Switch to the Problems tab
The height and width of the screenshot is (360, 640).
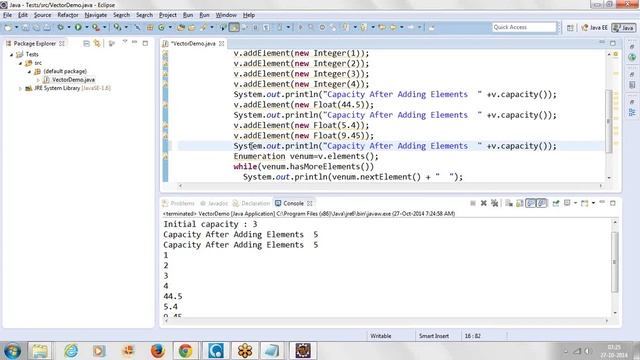pyautogui.click(x=178, y=203)
